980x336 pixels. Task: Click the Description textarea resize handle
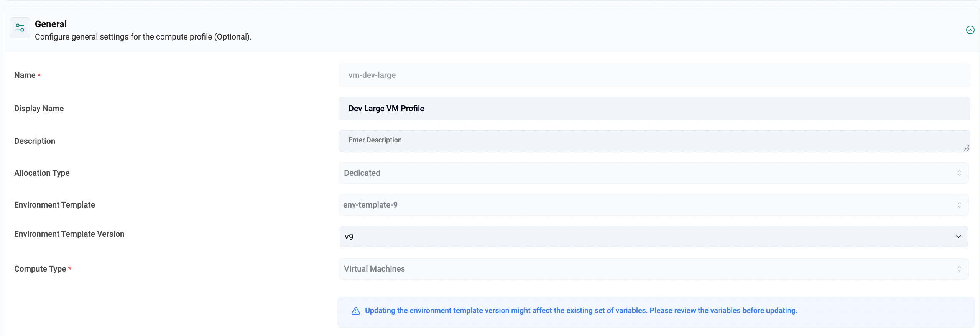(x=966, y=148)
